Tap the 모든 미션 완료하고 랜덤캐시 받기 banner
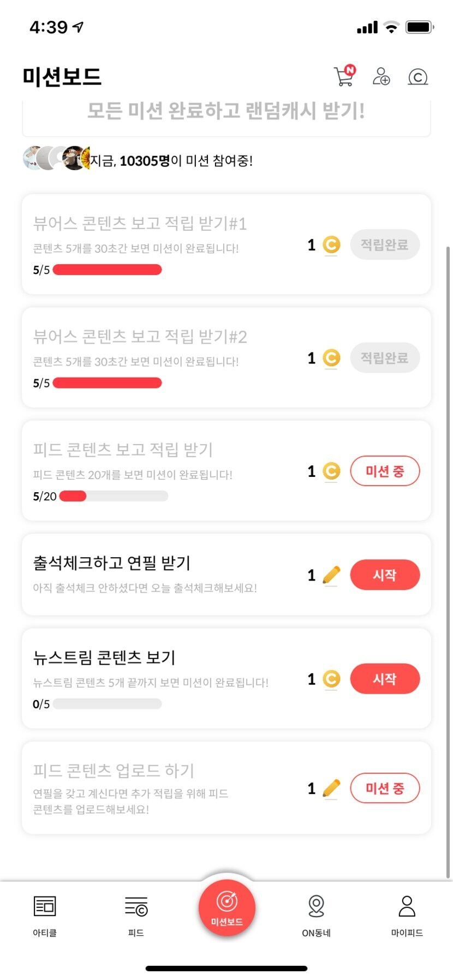Screen dimensions: 453x980 click(x=226, y=113)
